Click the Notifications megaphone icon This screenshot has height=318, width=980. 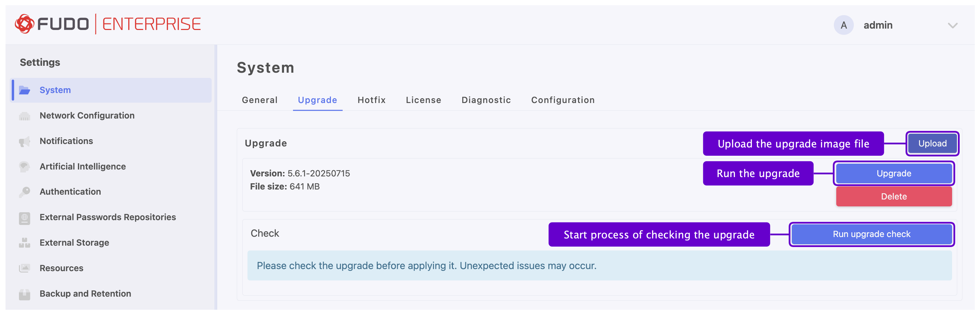(25, 142)
